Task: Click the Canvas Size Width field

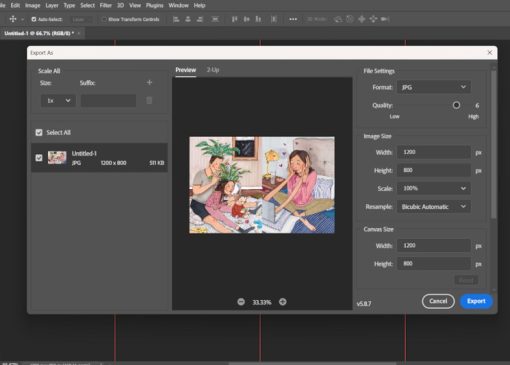Action: (x=434, y=245)
